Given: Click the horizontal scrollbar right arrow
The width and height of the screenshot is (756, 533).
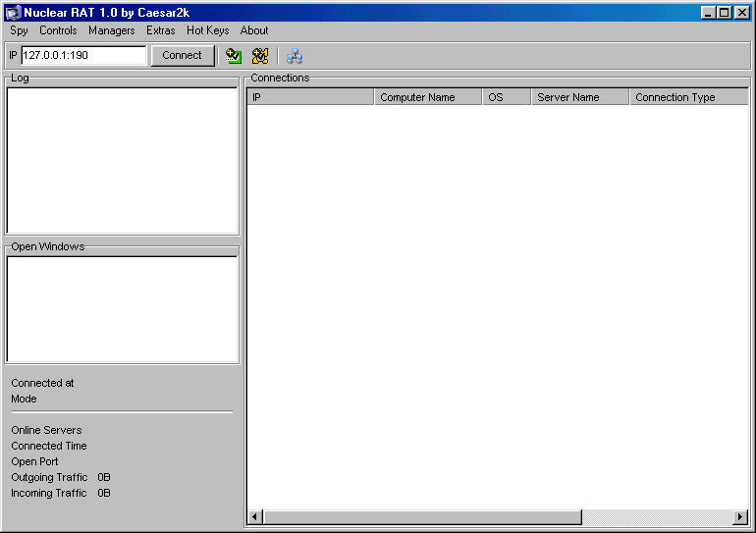Looking at the screenshot, I should 741,517.
